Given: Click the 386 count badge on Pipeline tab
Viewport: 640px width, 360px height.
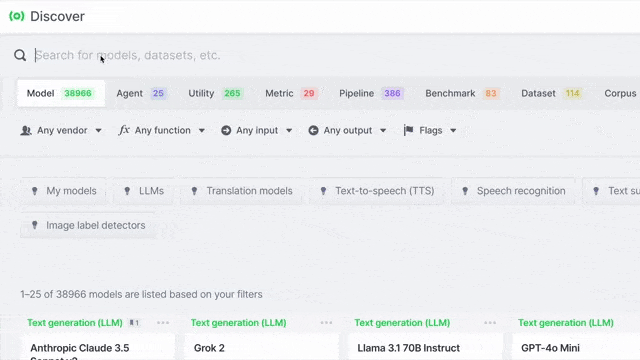Looking at the screenshot, I should point(392,93).
